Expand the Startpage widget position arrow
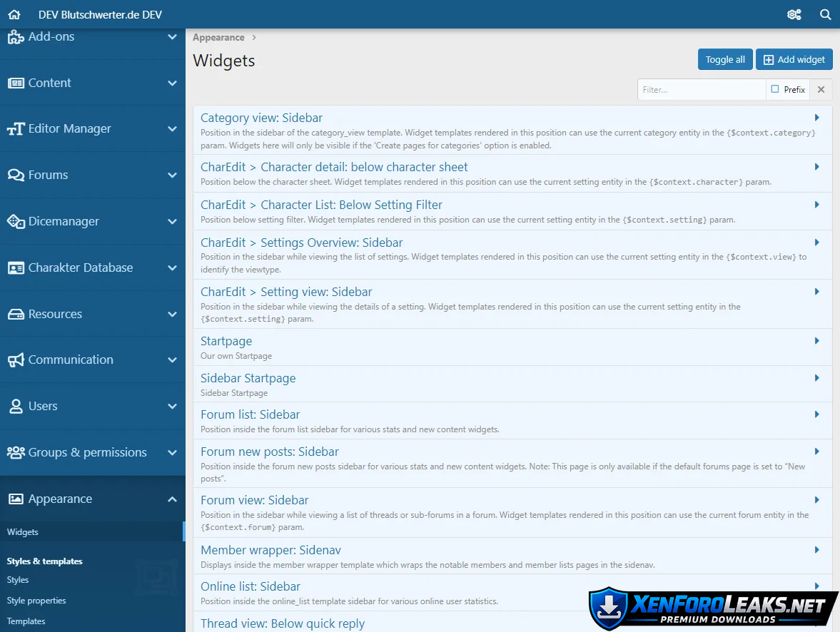This screenshot has height=632, width=840. coord(817,341)
